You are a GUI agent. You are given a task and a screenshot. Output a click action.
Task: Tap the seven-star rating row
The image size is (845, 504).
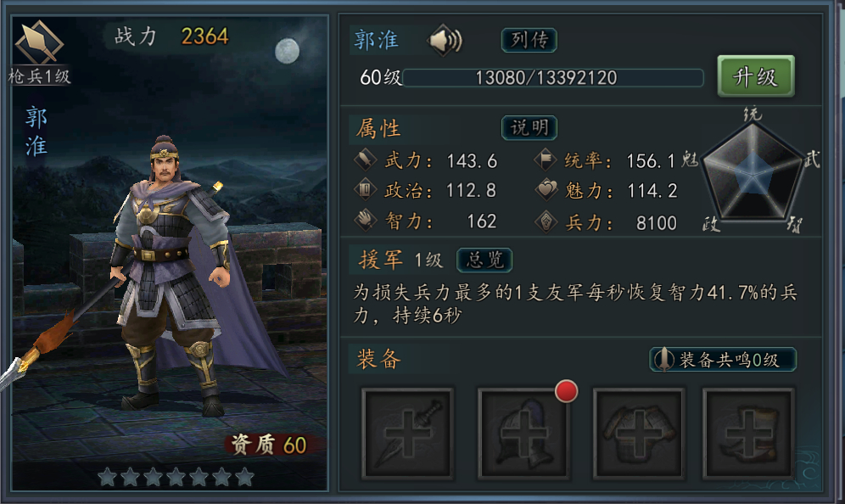pyautogui.click(x=176, y=477)
